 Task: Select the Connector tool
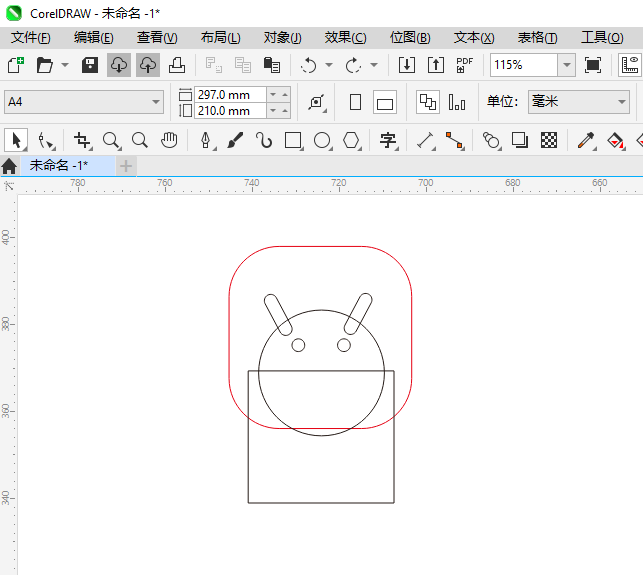[454, 140]
